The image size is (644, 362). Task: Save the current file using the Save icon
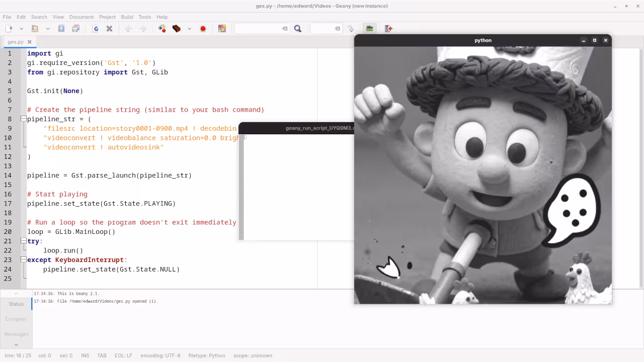click(61, 29)
